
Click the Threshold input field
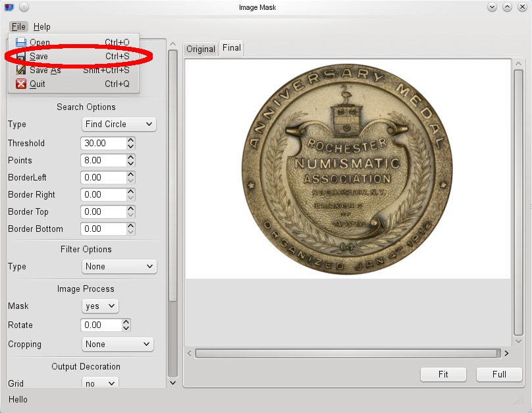(x=104, y=143)
